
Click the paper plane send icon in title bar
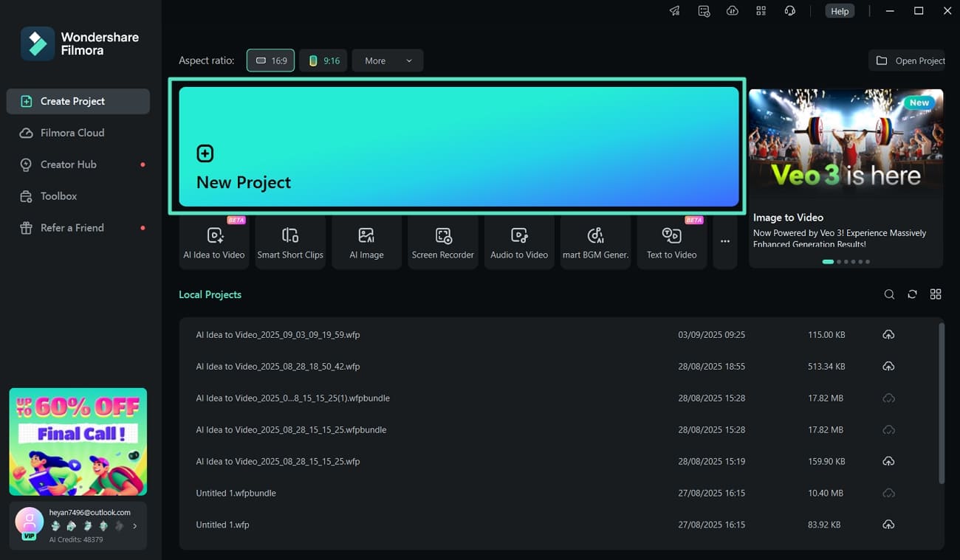pos(675,11)
